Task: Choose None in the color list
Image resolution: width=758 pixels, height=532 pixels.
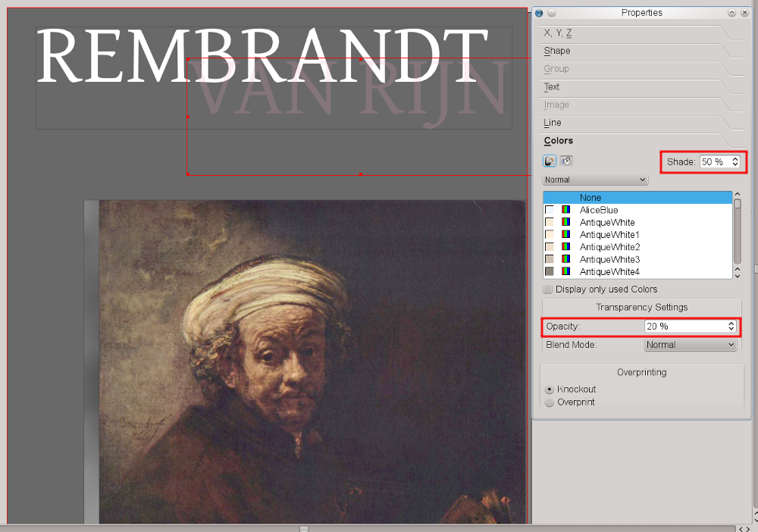Action: (x=590, y=198)
